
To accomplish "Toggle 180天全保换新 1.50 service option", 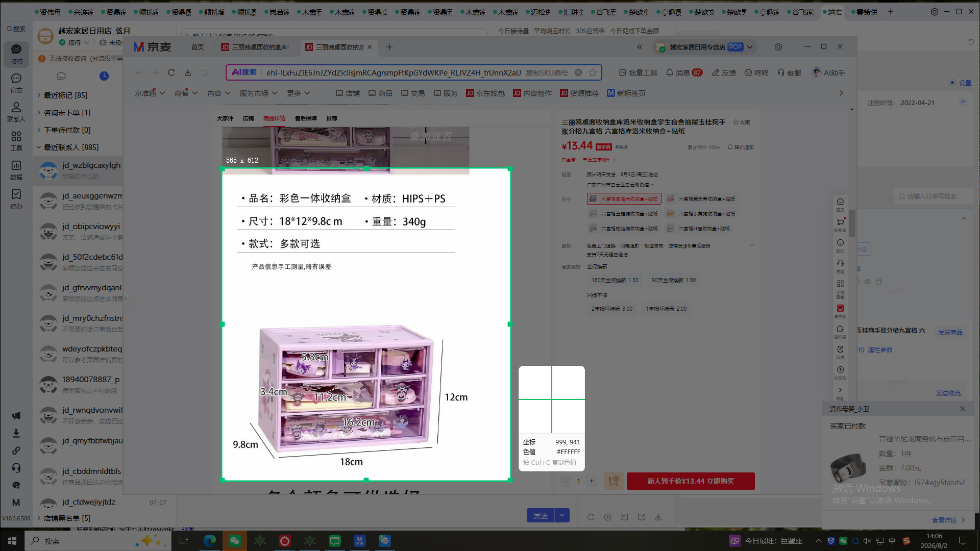I will [x=615, y=281].
